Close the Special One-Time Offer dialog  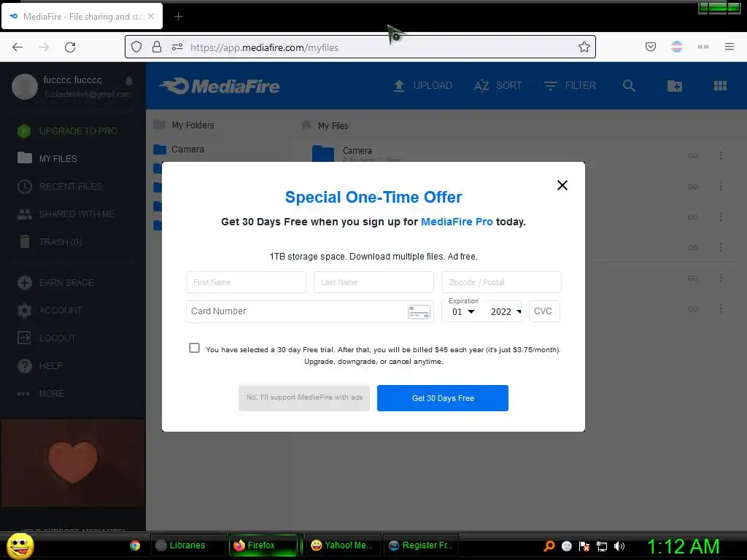562,185
